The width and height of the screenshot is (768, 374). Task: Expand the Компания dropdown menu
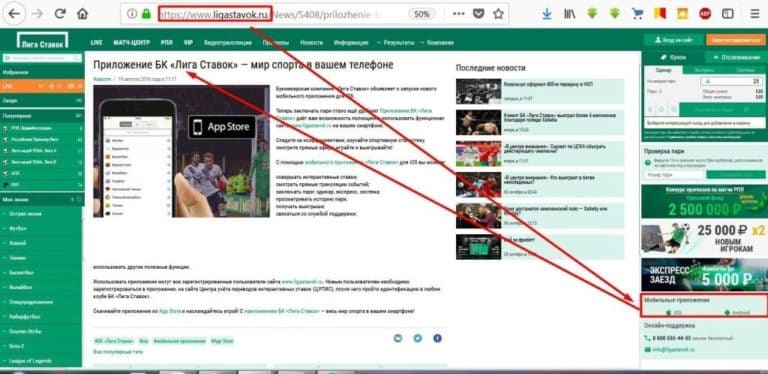click(x=437, y=43)
